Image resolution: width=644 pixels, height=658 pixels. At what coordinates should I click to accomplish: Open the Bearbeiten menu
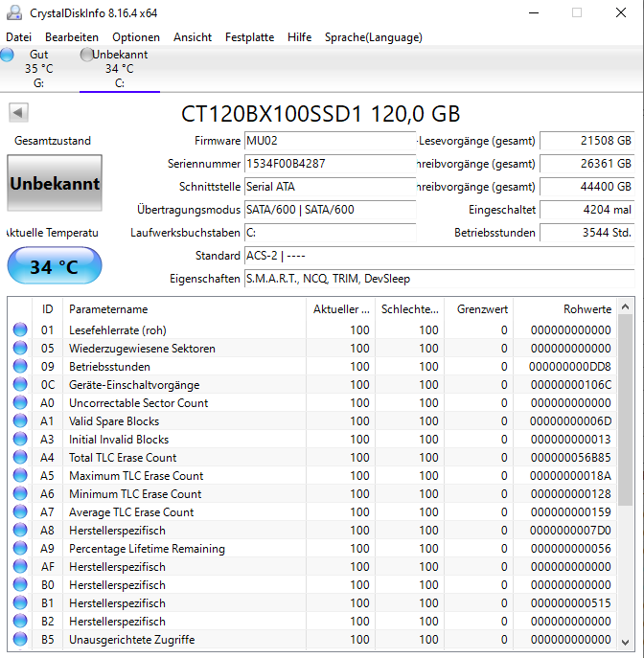pyautogui.click(x=72, y=37)
